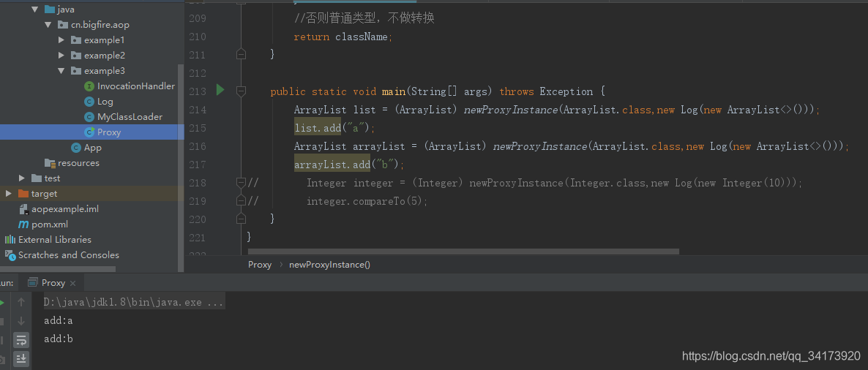Click line number 214 in gutter

pos(197,110)
